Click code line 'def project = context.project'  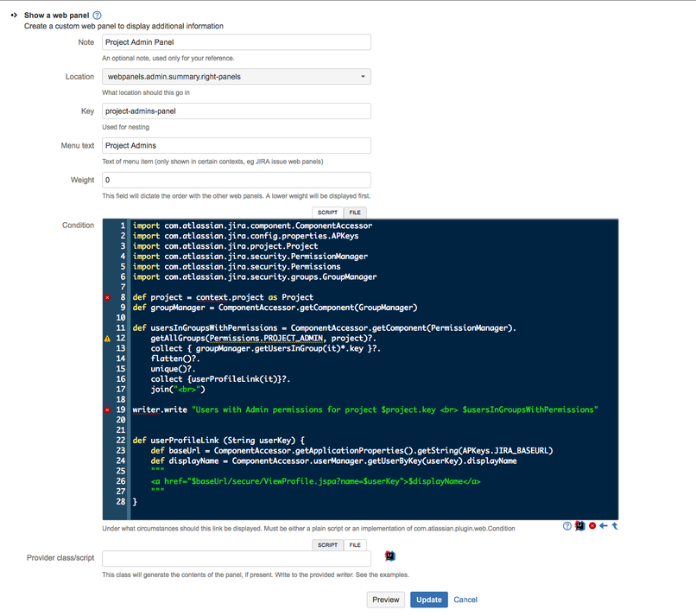click(223, 297)
